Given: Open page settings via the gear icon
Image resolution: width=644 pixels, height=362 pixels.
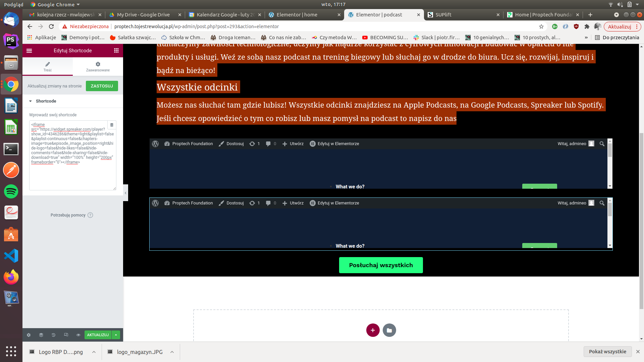Looking at the screenshot, I should click(x=29, y=335).
